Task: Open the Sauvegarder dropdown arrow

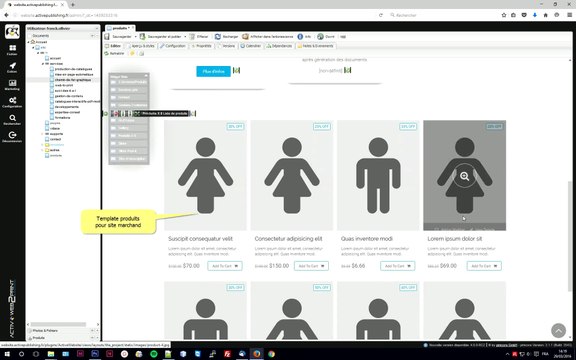Action: [x=135, y=37]
